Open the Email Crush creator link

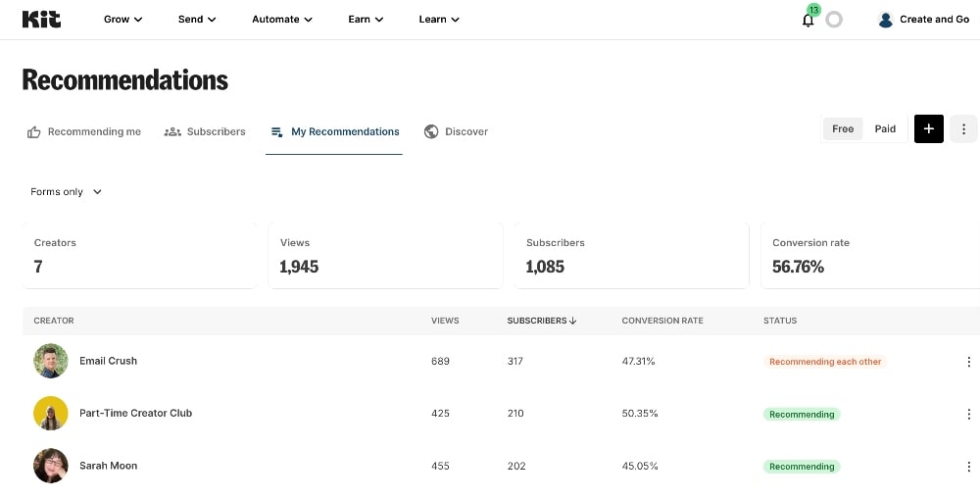108,361
